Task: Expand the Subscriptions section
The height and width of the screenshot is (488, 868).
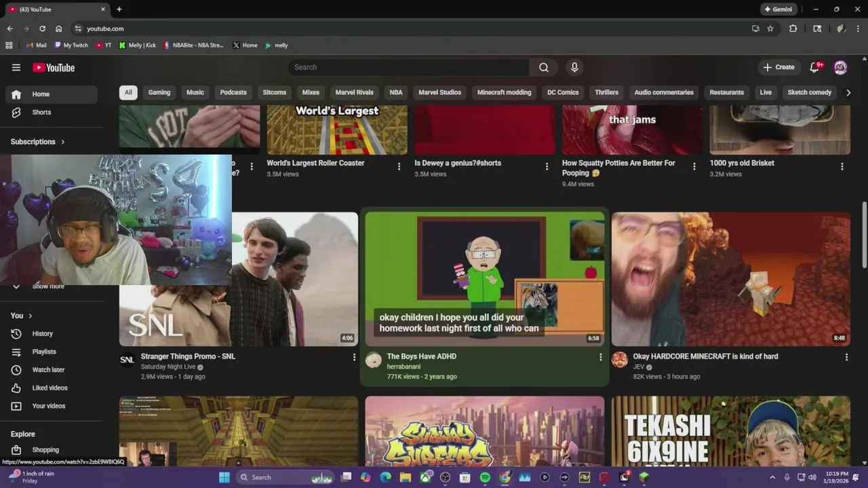Action: tap(38, 142)
